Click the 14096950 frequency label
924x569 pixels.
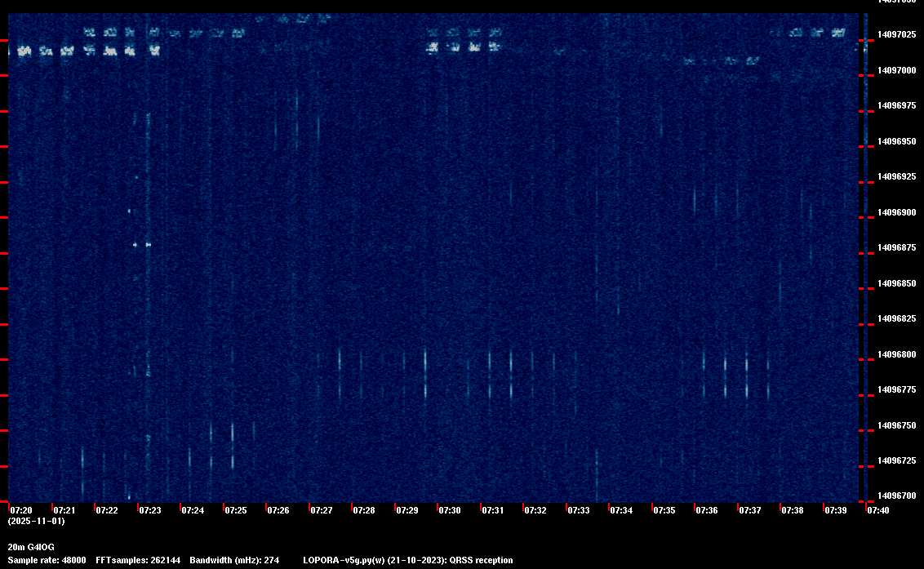[x=896, y=141]
